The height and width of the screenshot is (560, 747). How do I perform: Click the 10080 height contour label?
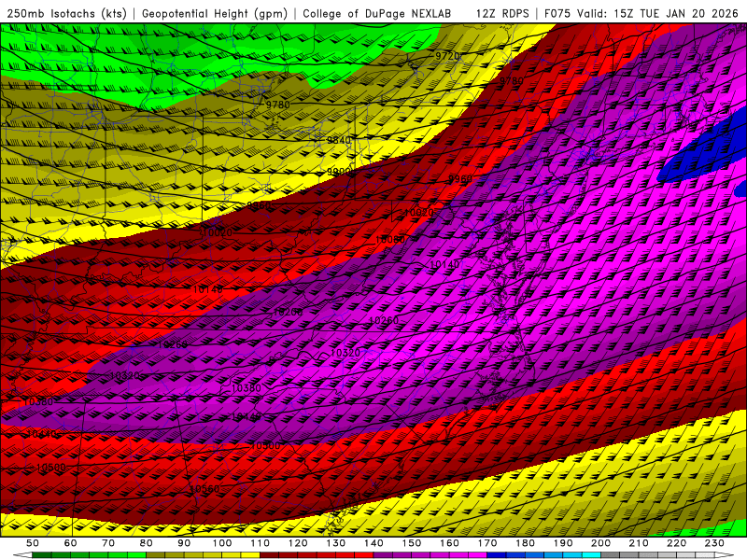pyautogui.click(x=390, y=240)
